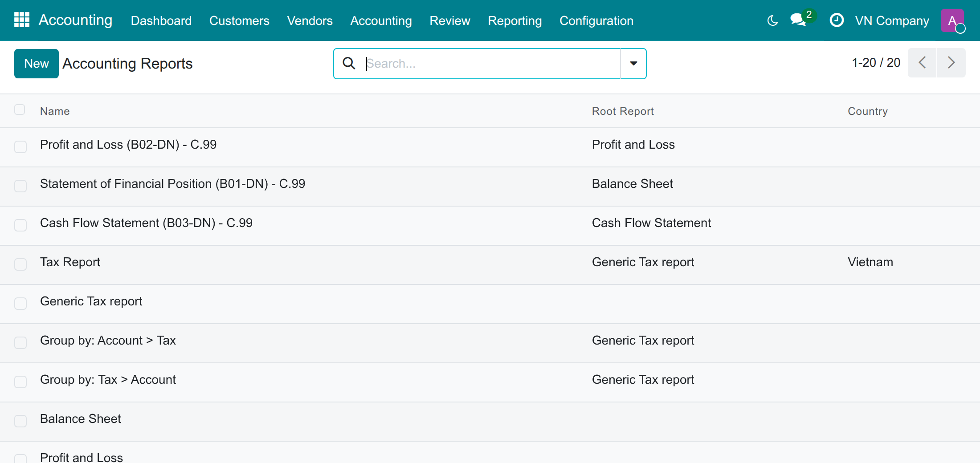Go to previous page arrow
The height and width of the screenshot is (463, 980).
click(x=922, y=63)
